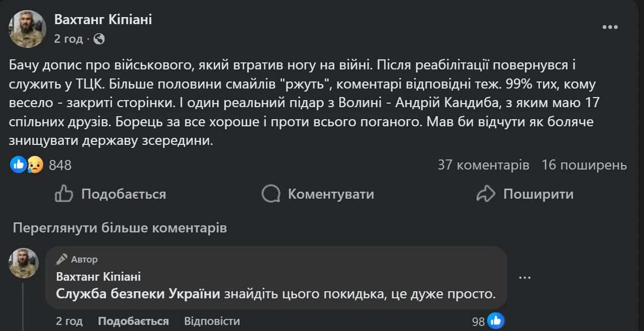Reply to comment with Відповісти

[212, 321]
